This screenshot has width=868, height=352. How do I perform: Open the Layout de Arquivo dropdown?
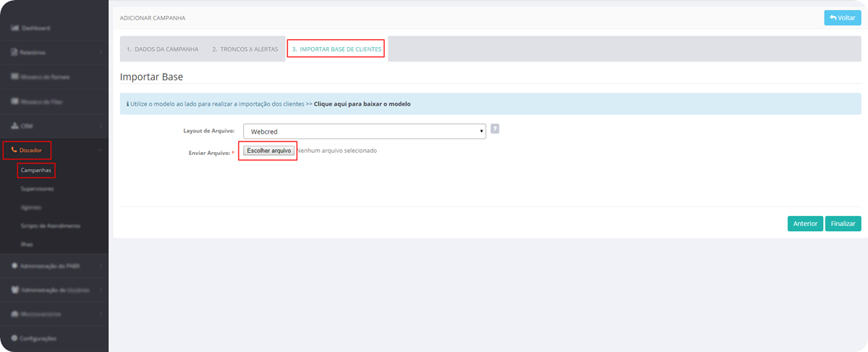click(x=364, y=131)
